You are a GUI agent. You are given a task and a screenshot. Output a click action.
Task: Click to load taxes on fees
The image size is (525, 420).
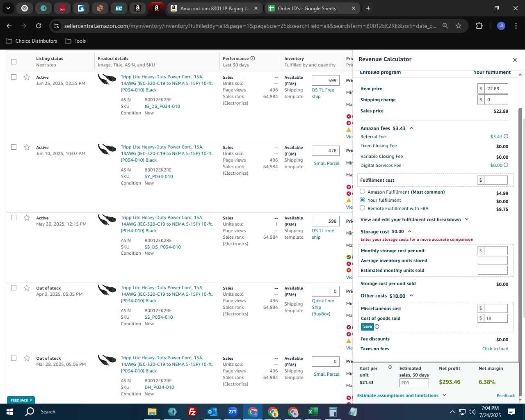point(495,349)
